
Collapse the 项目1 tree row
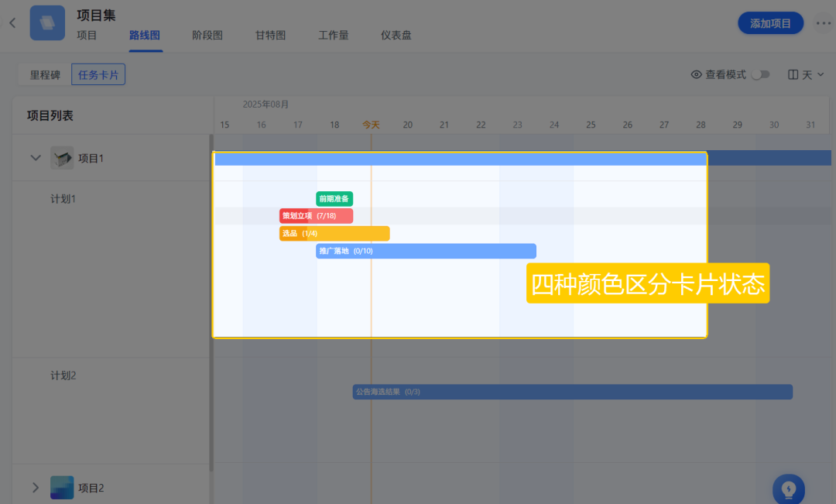coord(35,158)
